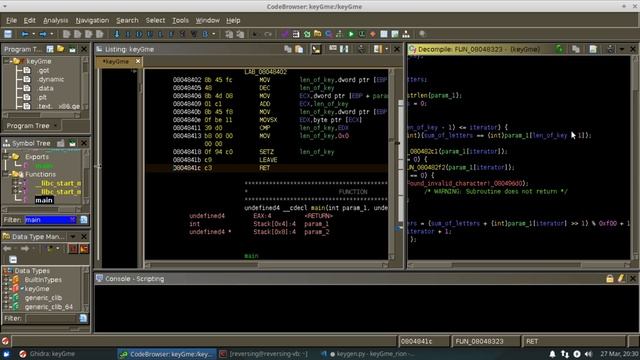
Task: Collapse the keyGme root in Program Tree
Action: click(x=7, y=61)
